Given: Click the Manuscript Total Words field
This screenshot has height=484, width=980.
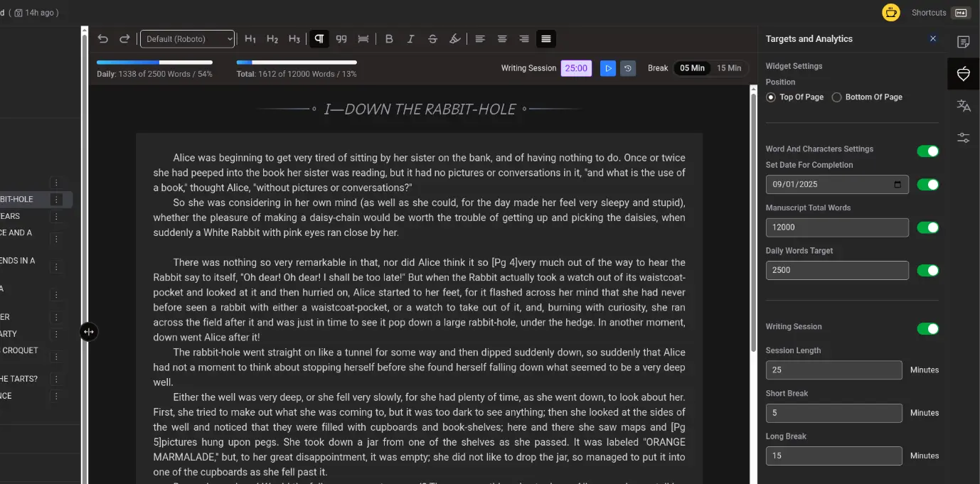Looking at the screenshot, I should click(837, 227).
